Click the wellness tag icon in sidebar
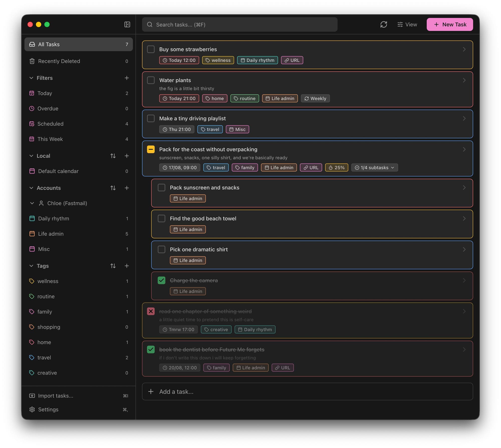Image resolution: width=501 pixels, height=448 pixels. tap(32, 281)
